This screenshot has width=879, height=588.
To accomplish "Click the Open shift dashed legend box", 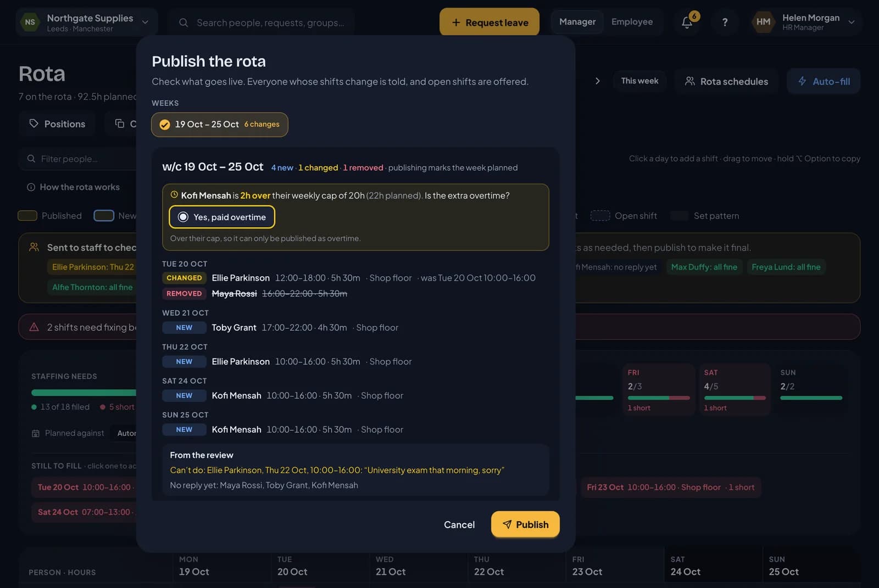I will (x=600, y=216).
